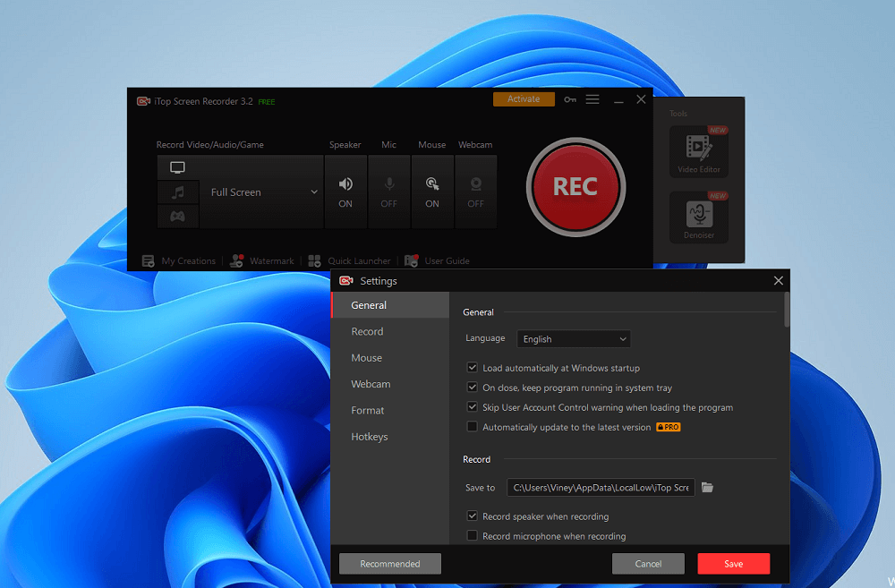895x588 pixels.
Task: Select the Mouse settings tab
Action: tap(390, 358)
